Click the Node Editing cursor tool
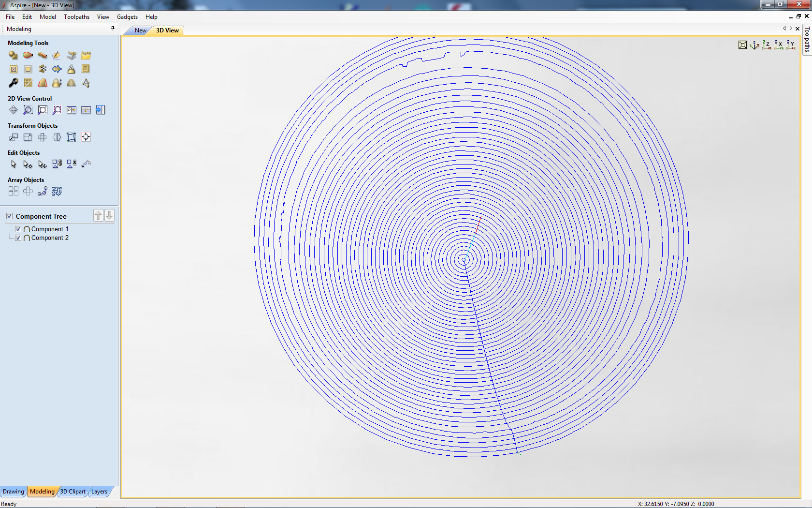This screenshot has height=508, width=812. click(28, 164)
